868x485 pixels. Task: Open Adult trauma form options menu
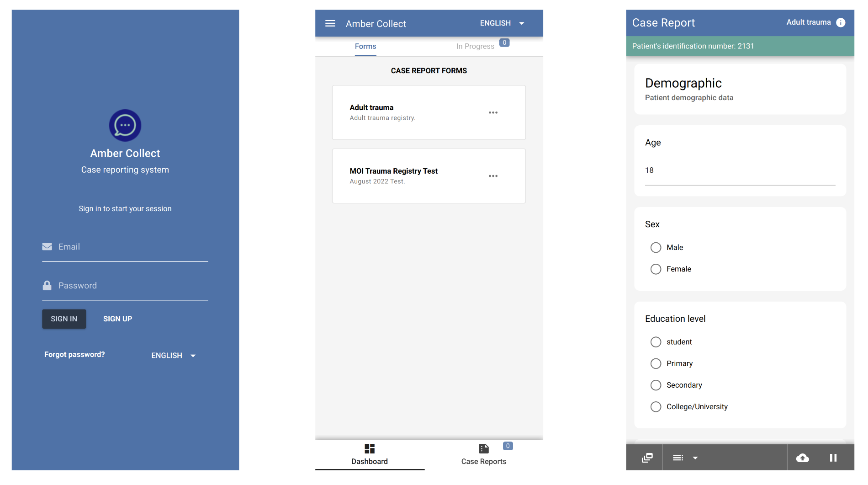click(x=493, y=112)
